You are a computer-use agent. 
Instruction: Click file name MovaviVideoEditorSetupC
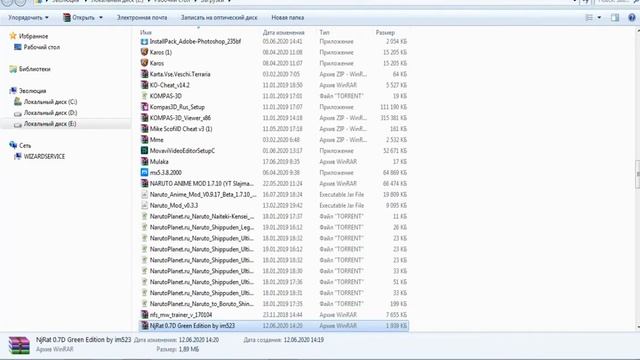click(x=182, y=151)
